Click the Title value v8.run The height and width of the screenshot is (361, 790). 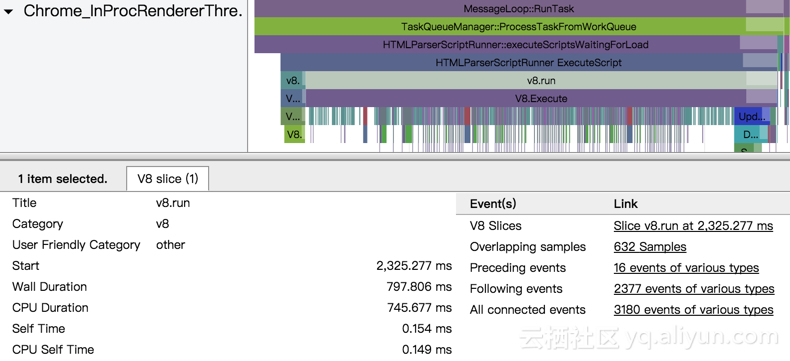(x=173, y=203)
